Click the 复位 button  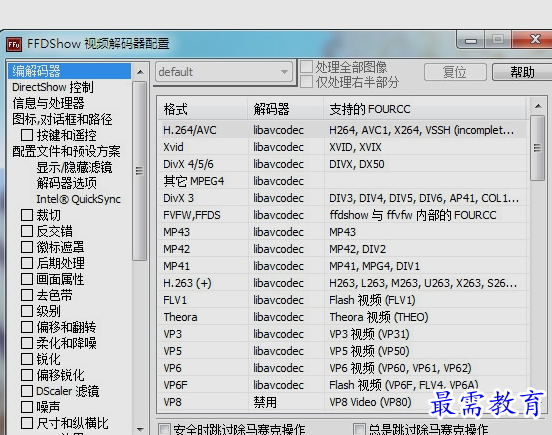click(455, 72)
